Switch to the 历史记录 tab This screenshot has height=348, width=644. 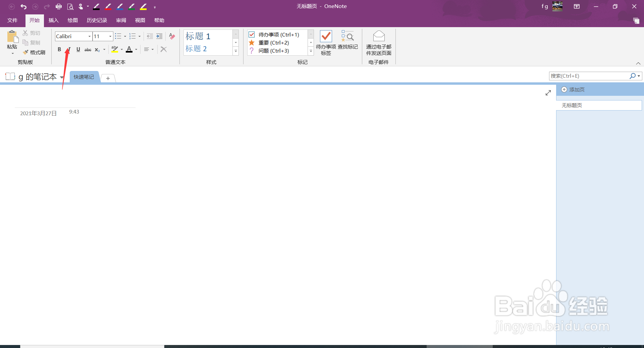[97, 20]
